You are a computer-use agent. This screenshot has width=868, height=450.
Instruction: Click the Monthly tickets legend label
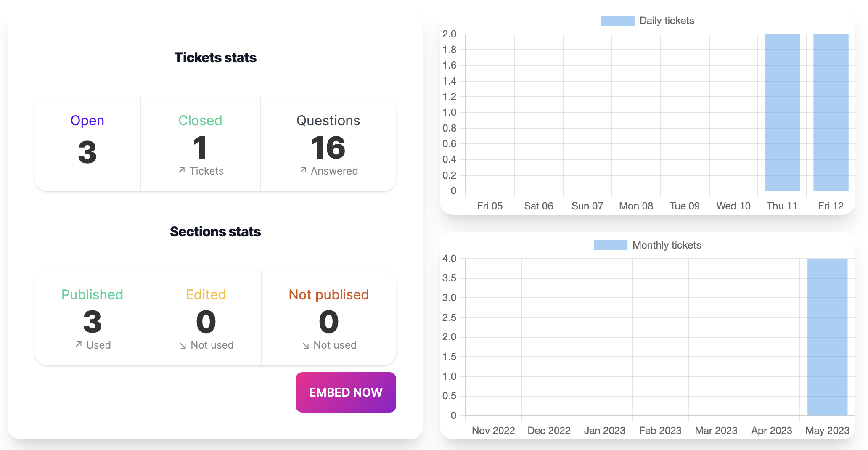click(x=667, y=245)
